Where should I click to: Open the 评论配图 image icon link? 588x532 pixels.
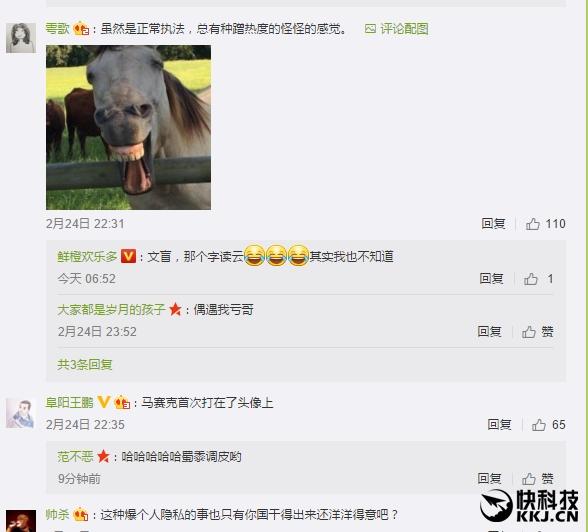click(x=397, y=29)
